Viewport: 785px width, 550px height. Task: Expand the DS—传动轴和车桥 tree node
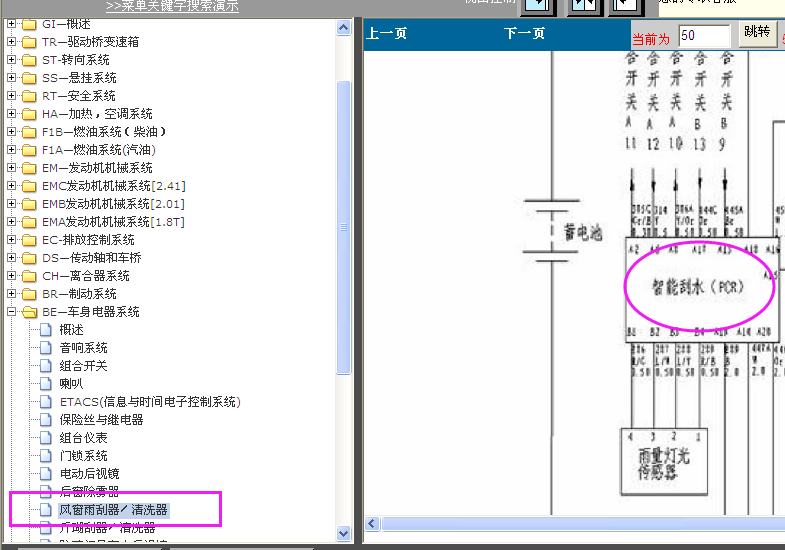(x=12, y=258)
